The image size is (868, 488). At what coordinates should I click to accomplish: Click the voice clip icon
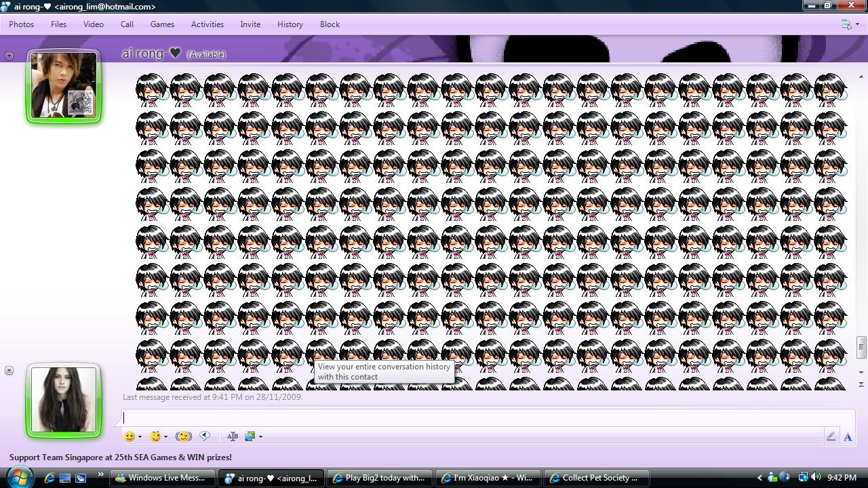click(x=205, y=436)
